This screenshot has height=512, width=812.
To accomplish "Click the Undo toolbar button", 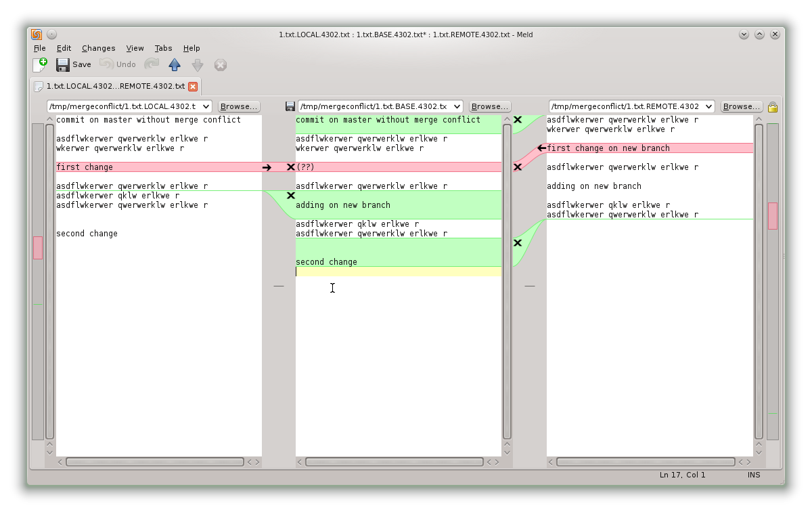I will [x=118, y=64].
